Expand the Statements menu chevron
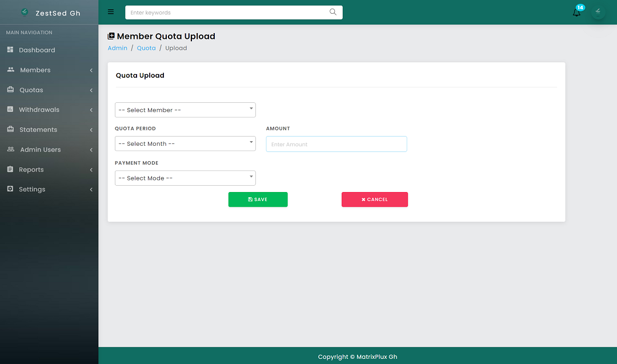Screen dimensions: 617x364 click(91, 130)
